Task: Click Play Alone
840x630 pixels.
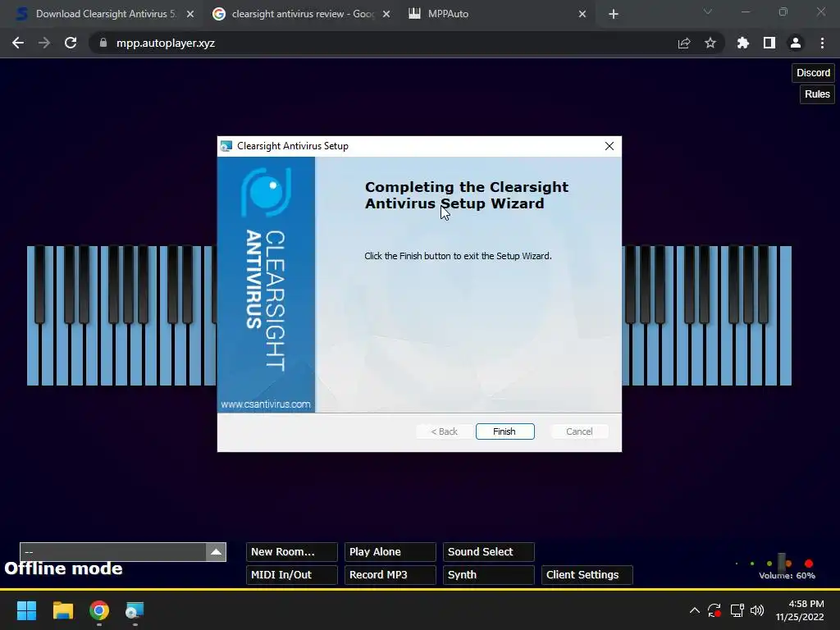Action: pos(390,552)
